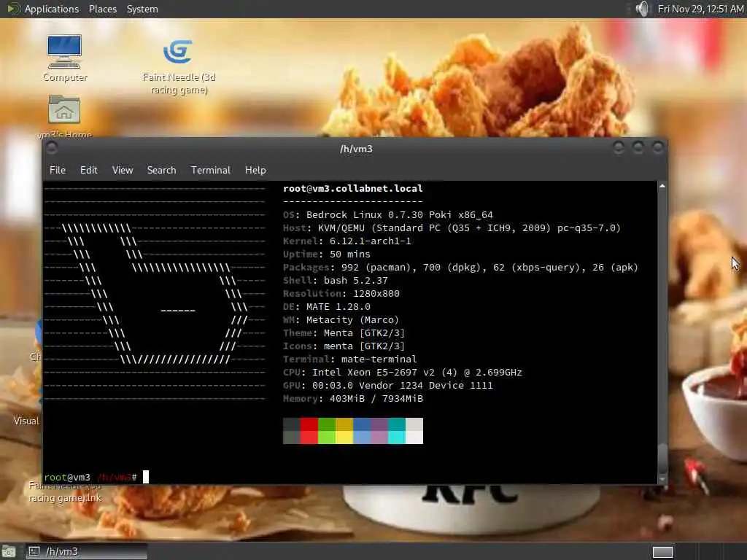Click the 'Uptime: 50 mins' line

pos(326,254)
